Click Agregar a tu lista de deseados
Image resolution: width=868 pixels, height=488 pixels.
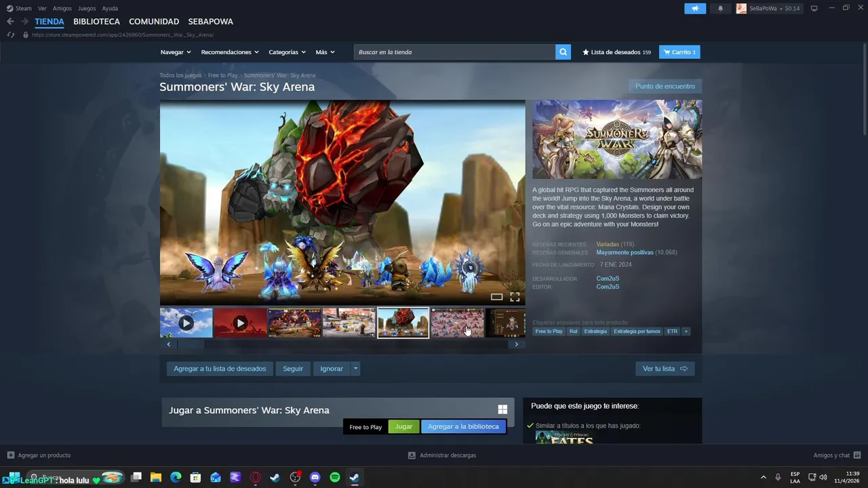220,369
